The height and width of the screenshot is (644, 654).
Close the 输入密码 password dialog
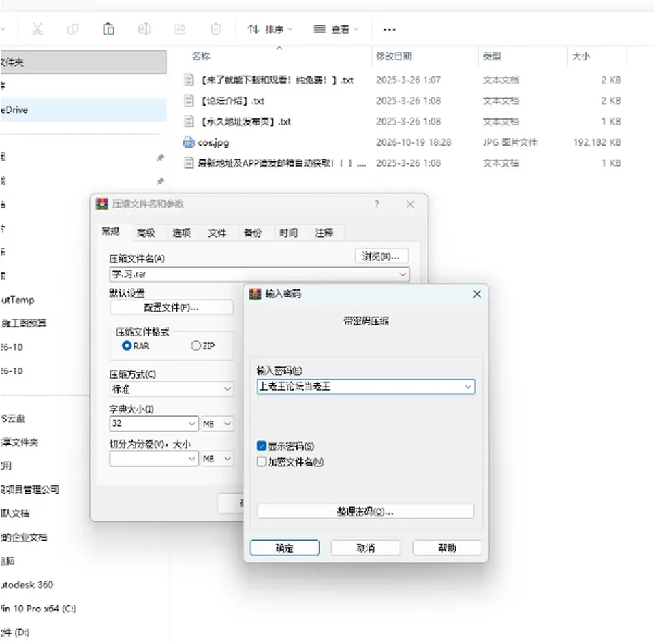477,294
